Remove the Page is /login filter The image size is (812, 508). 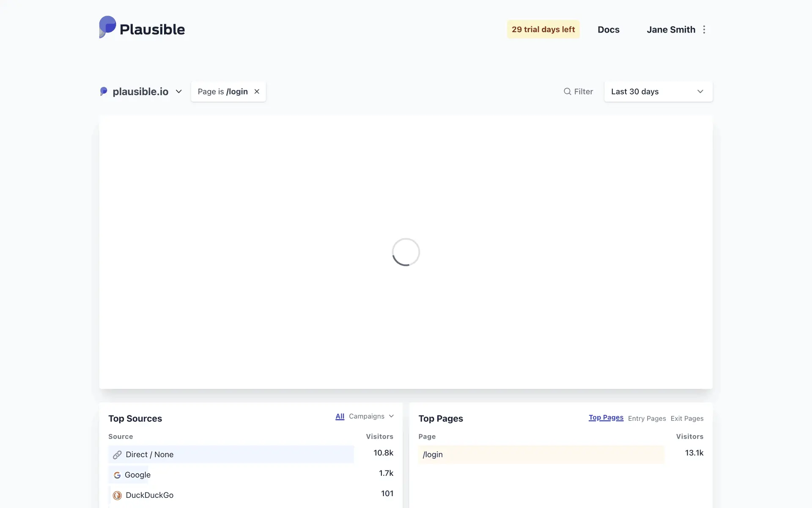tap(257, 91)
